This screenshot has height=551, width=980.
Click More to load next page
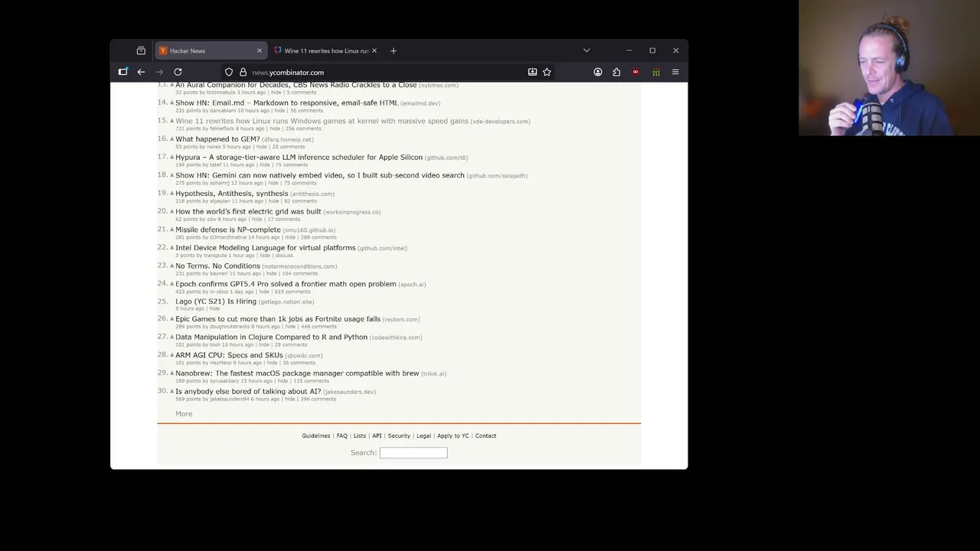coord(184,414)
